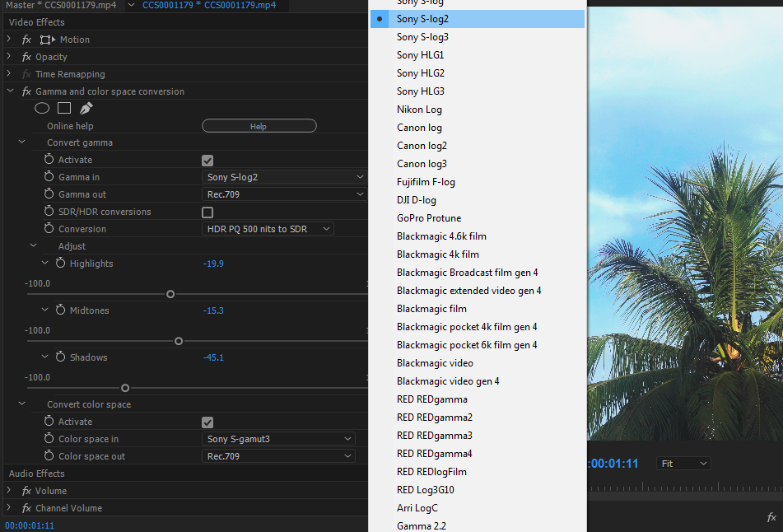This screenshot has width=783, height=532.
Task: Toggle the fx badge for Channel Volume
Action: tap(27, 508)
